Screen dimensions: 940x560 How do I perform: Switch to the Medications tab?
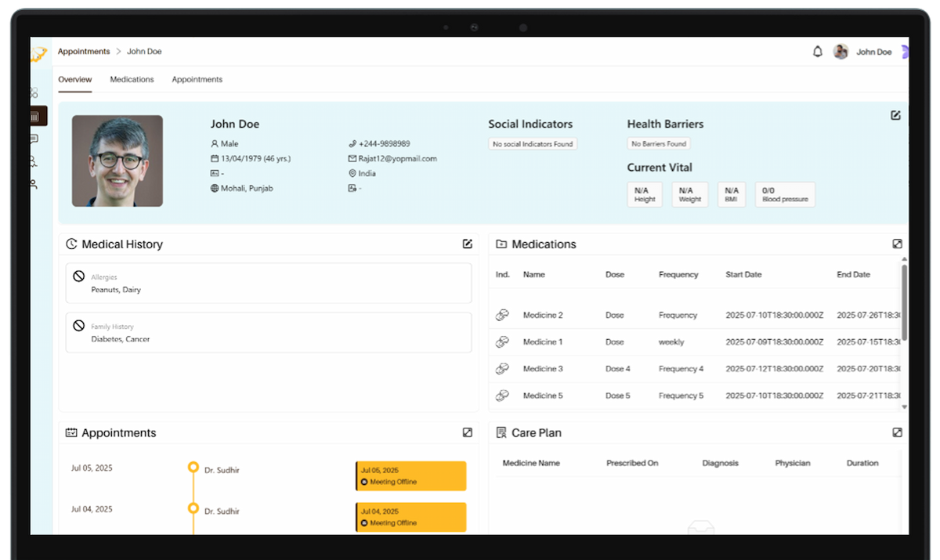pos(132,80)
